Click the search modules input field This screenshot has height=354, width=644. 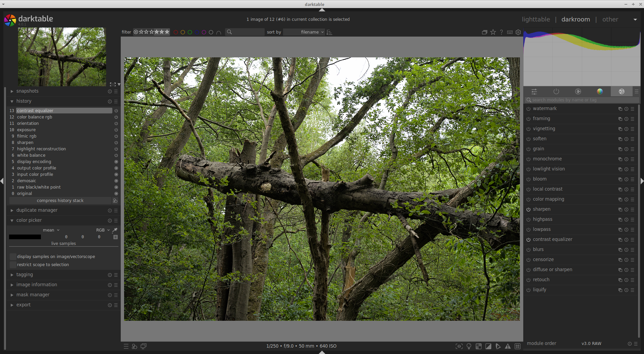tap(582, 100)
